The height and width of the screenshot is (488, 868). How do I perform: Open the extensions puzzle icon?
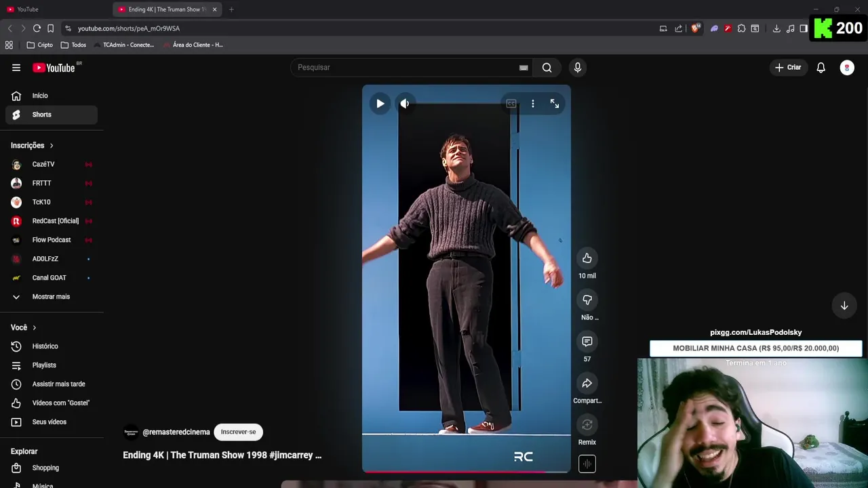point(741,28)
